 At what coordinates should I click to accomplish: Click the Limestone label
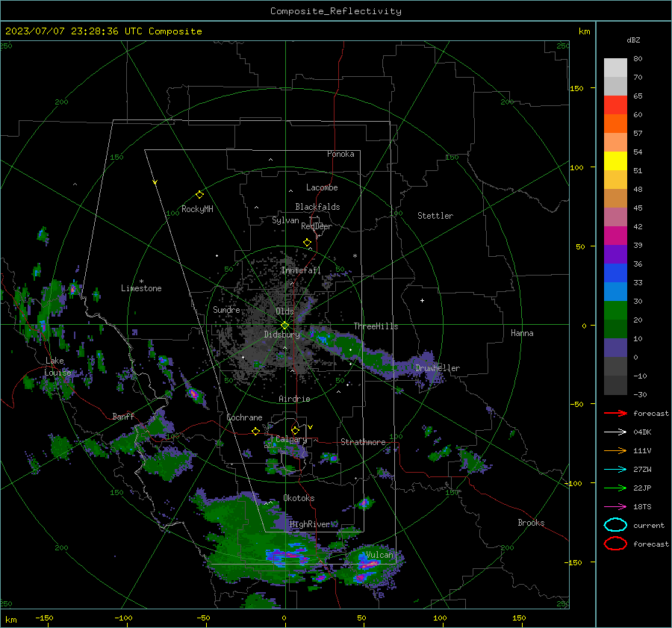click(141, 288)
